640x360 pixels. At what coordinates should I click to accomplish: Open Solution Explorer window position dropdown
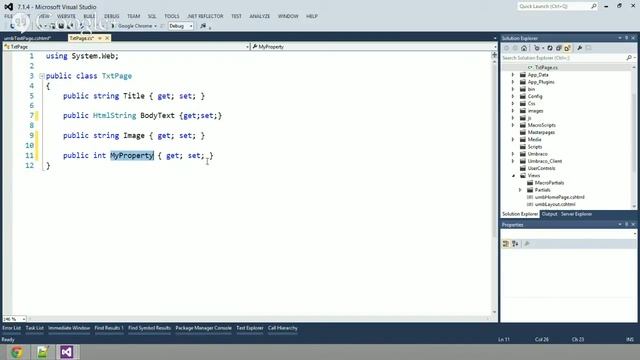click(620, 38)
